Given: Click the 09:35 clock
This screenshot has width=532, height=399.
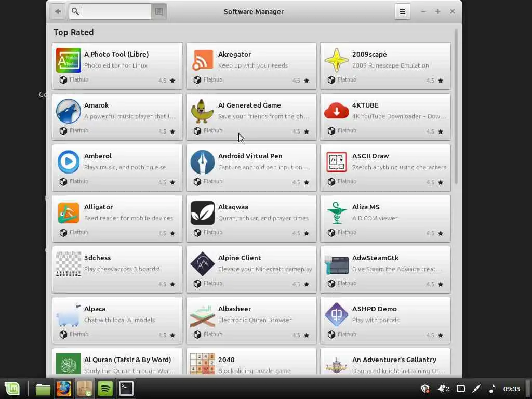Looking at the screenshot, I should point(511,389).
